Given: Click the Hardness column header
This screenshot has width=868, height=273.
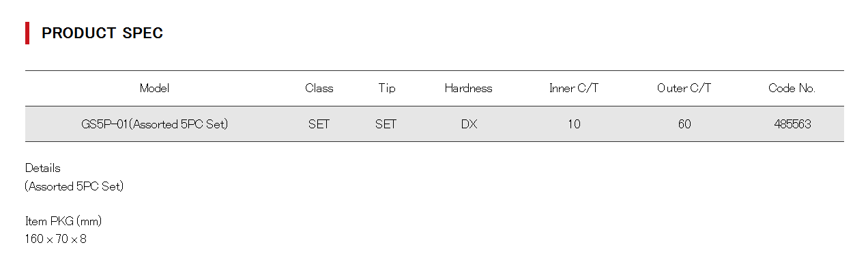Looking at the screenshot, I should tap(468, 88).
